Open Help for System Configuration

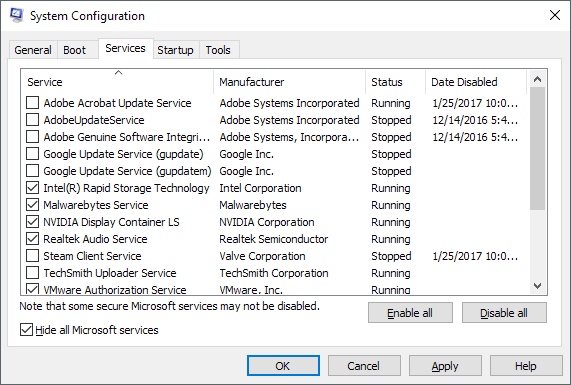point(526,366)
